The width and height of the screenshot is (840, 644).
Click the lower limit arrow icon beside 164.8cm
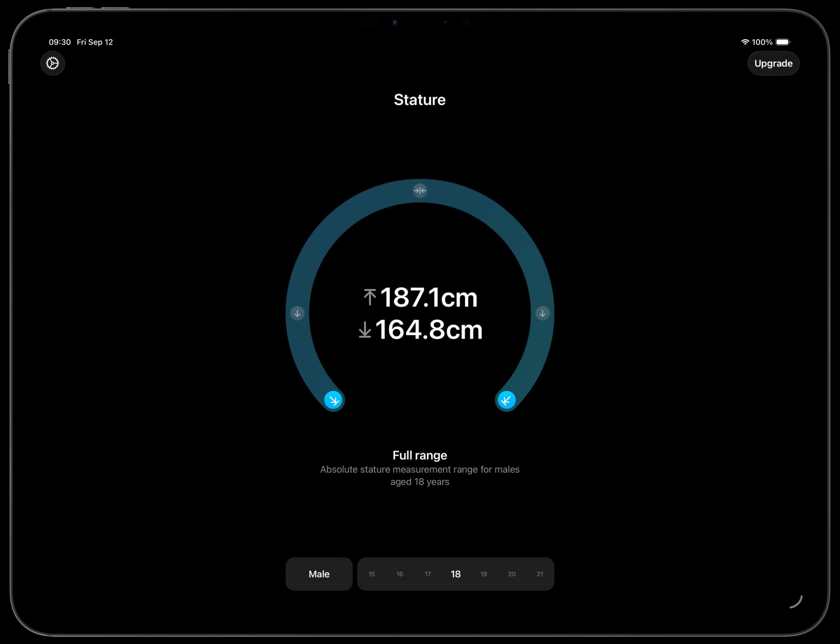(364, 329)
